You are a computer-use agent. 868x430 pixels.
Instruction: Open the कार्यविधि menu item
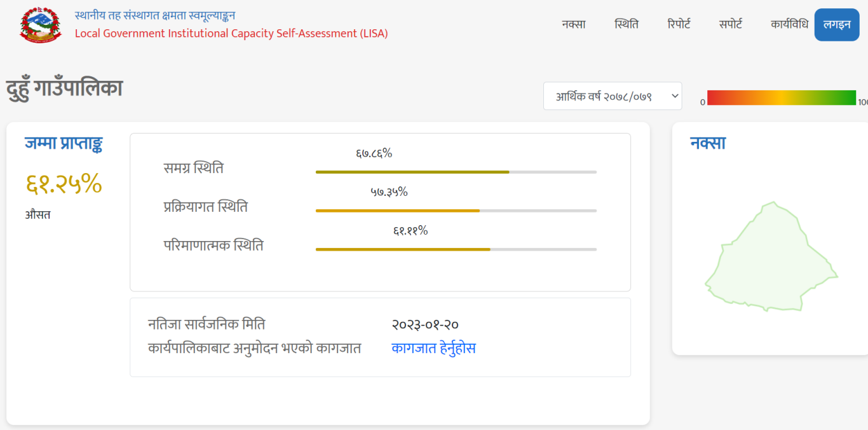pos(789,25)
